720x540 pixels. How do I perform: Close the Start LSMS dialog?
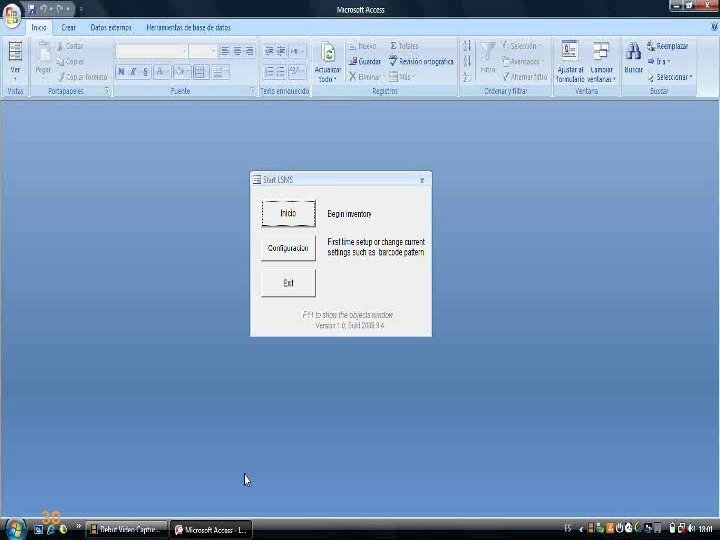tap(422, 180)
